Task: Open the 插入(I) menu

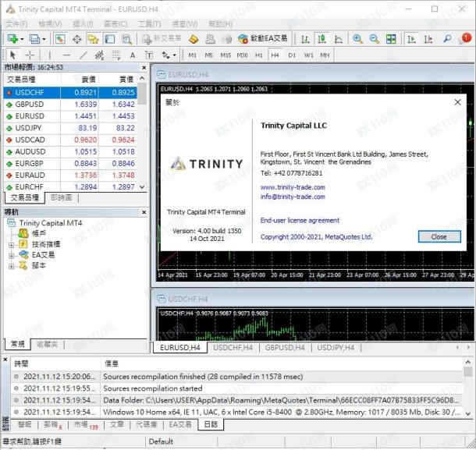Action: [83, 23]
